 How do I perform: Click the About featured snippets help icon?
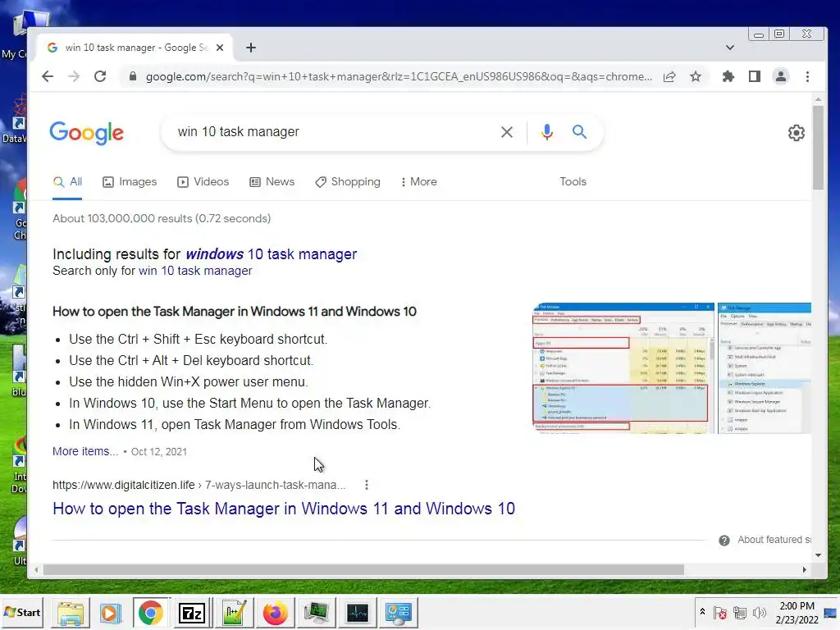pyautogui.click(x=724, y=540)
